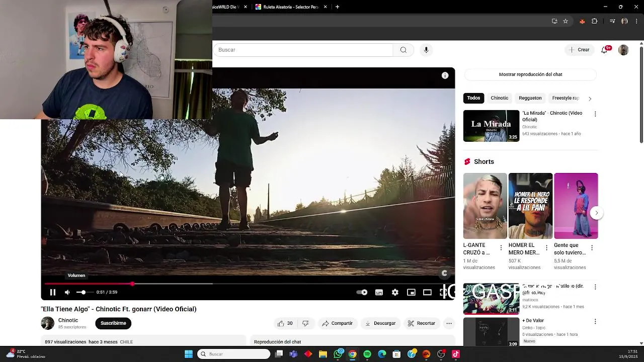Share the video with Compartir
Image resolution: width=644 pixels, height=362 pixels.
coord(337,323)
